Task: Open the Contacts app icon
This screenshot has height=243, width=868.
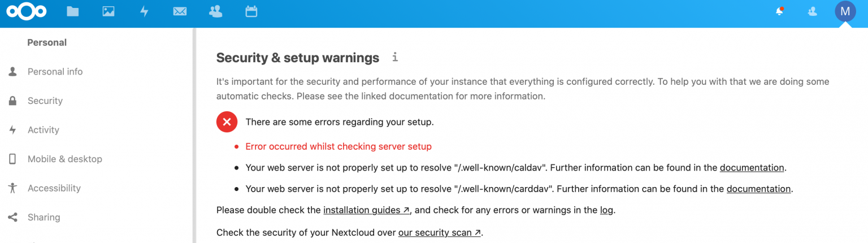Action: point(215,11)
